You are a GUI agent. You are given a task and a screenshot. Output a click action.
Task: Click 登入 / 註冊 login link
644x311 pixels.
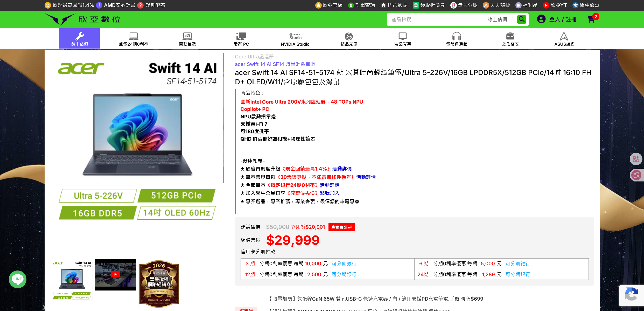click(x=563, y=19)
